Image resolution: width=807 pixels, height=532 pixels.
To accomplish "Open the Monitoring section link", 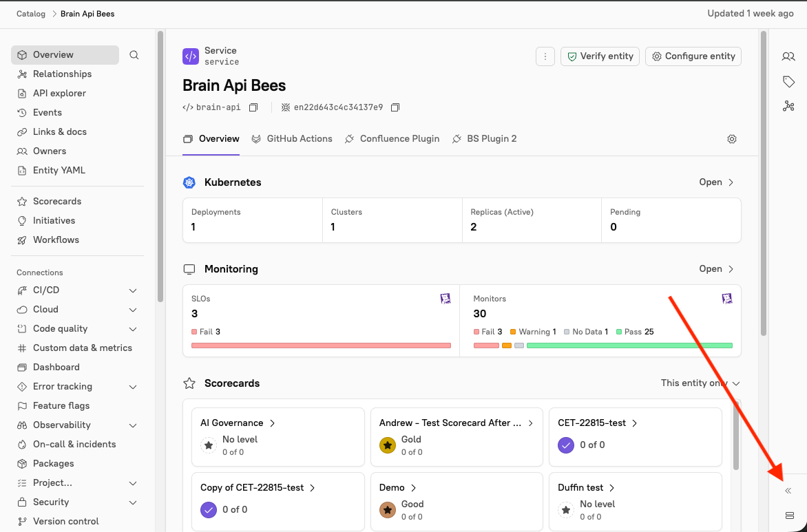I will coord(716,269).
